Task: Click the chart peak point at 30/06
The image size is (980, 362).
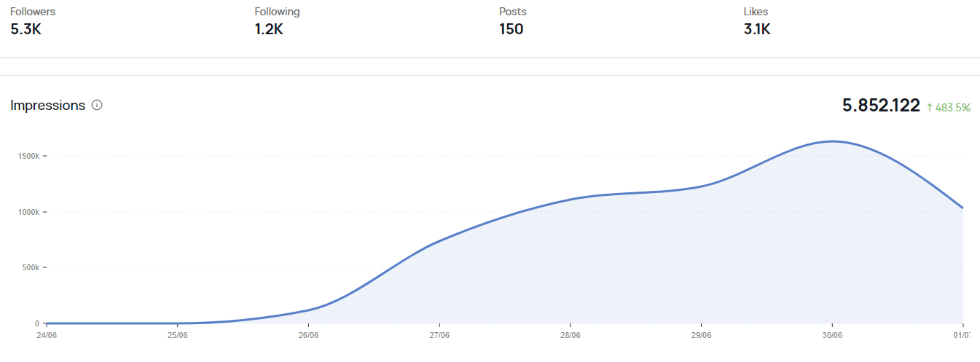Action: 833,141
